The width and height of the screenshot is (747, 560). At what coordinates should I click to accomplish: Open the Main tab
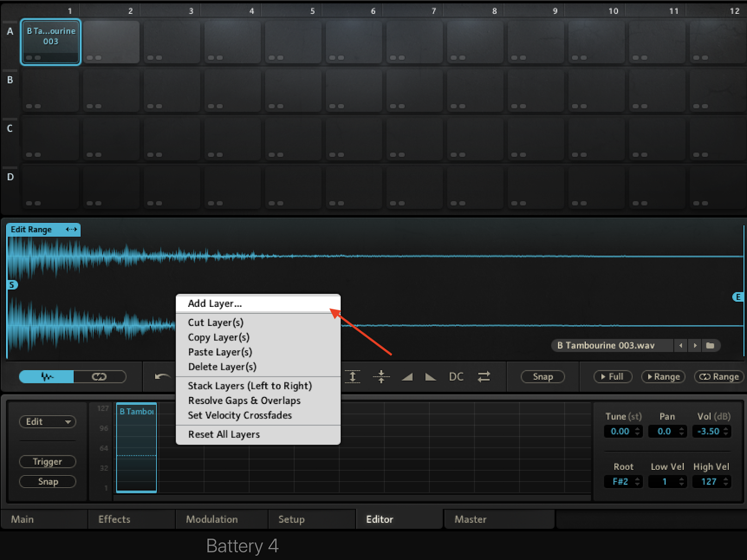(x=44, y=519)
